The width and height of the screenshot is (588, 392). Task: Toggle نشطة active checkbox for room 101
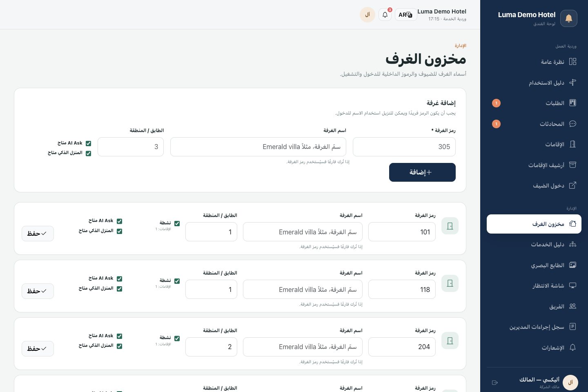(177, 223)
